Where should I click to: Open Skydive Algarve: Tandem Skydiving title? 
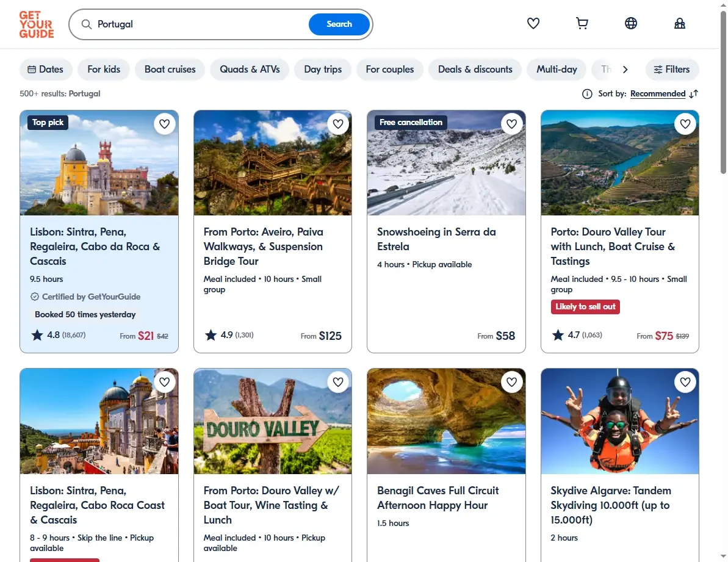tap(611, 505)
